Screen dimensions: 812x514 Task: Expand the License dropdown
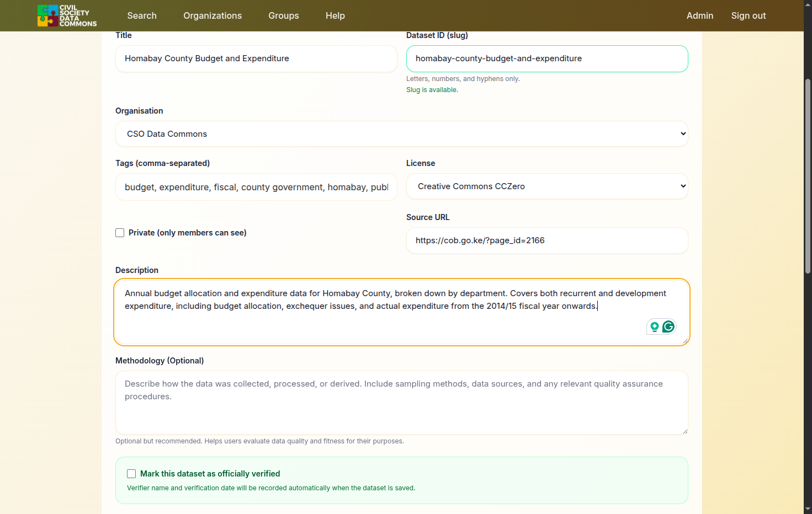point(547,186)
